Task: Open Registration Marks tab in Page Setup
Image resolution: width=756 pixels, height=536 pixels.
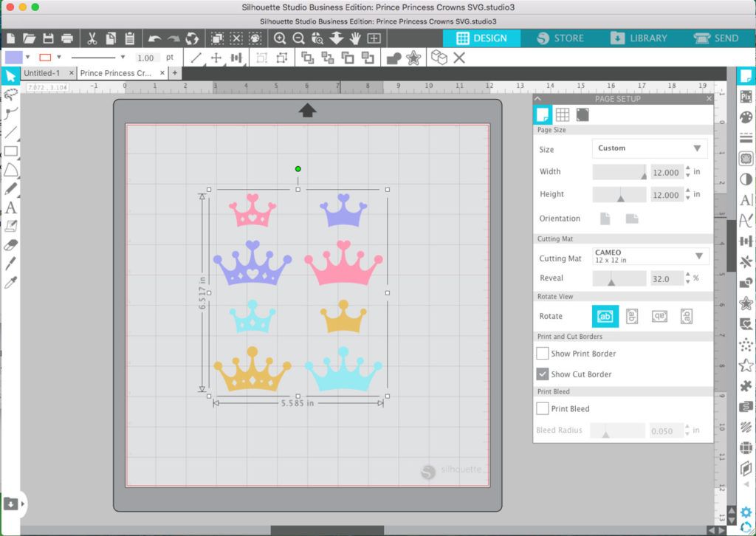Action: pyautogui.click(x=583, y=114)
